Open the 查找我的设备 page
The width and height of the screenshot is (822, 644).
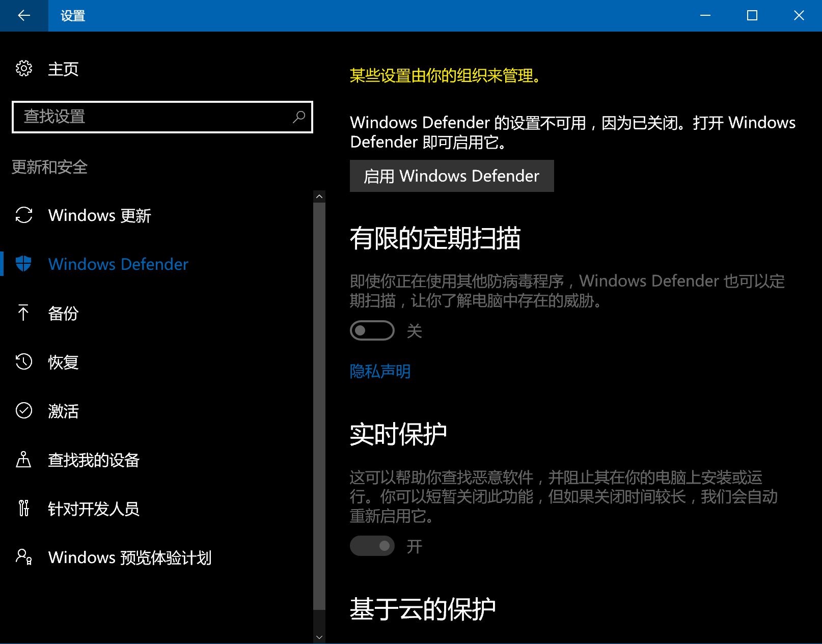[94, 459]
